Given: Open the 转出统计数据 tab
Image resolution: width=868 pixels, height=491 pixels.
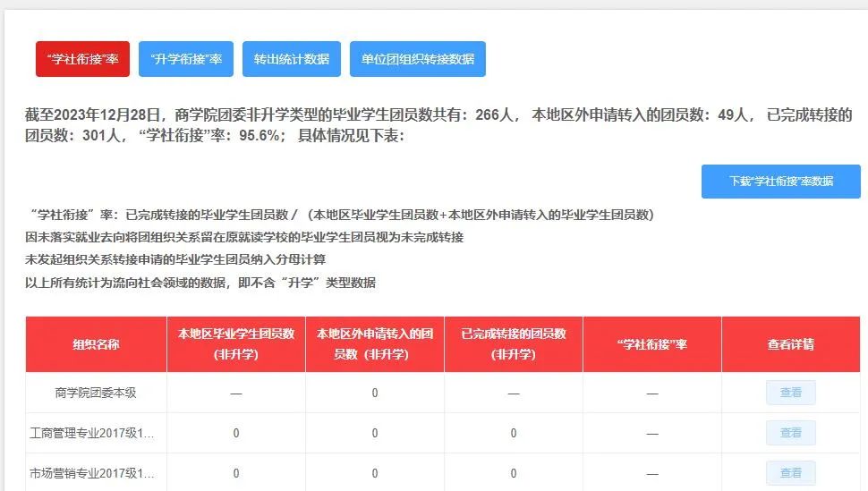Looking at the screenshot, I should coord(291,59).
